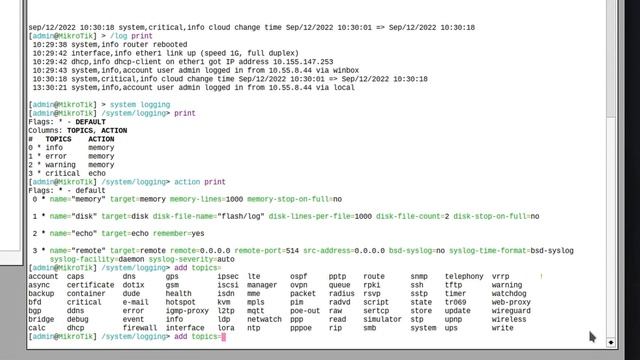Click the 'vrrp' topic suggestion
640x360 pixels.
pos(500,276)
